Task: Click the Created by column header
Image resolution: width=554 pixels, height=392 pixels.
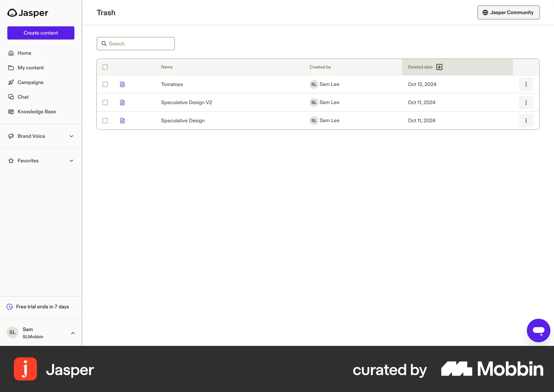Action: pos(320,67)
